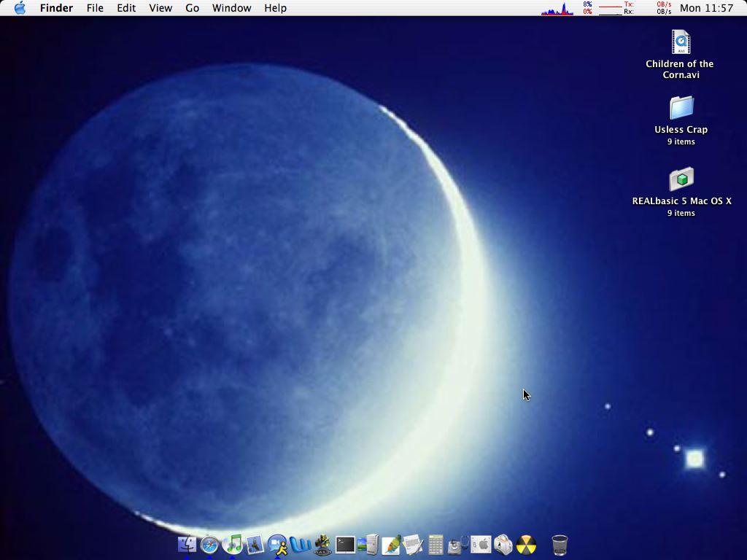Open Mail from the Dock
The height and width of the screenshot is (560, 747).
click(255, 544)
